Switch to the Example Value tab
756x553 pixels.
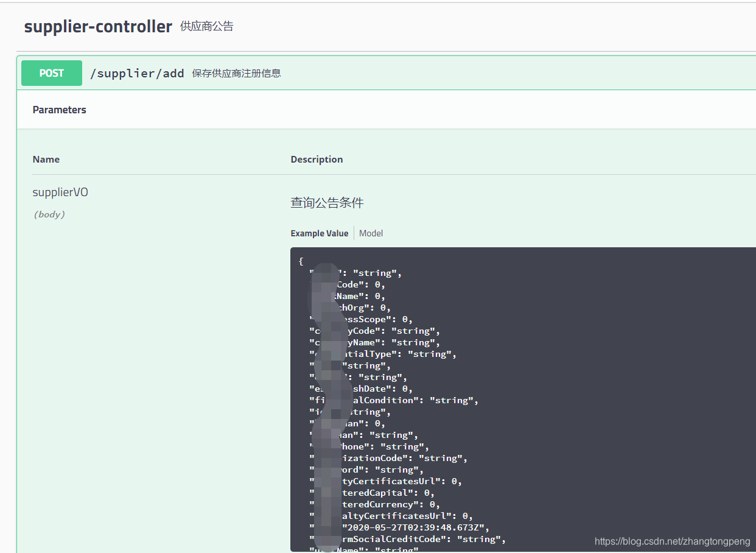pos(319,233)
